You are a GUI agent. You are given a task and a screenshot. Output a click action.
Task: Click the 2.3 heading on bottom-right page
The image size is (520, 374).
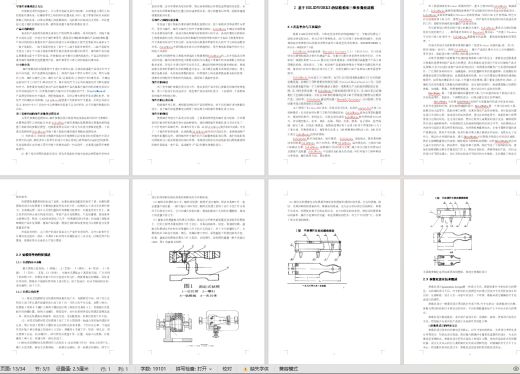[x=440, y=279]
